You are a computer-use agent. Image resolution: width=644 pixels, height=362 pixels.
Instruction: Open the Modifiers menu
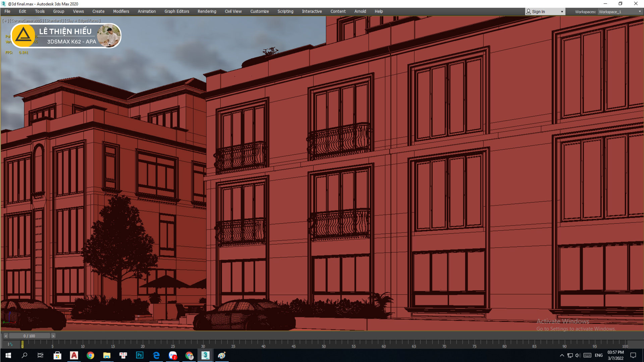click(121, 11)
